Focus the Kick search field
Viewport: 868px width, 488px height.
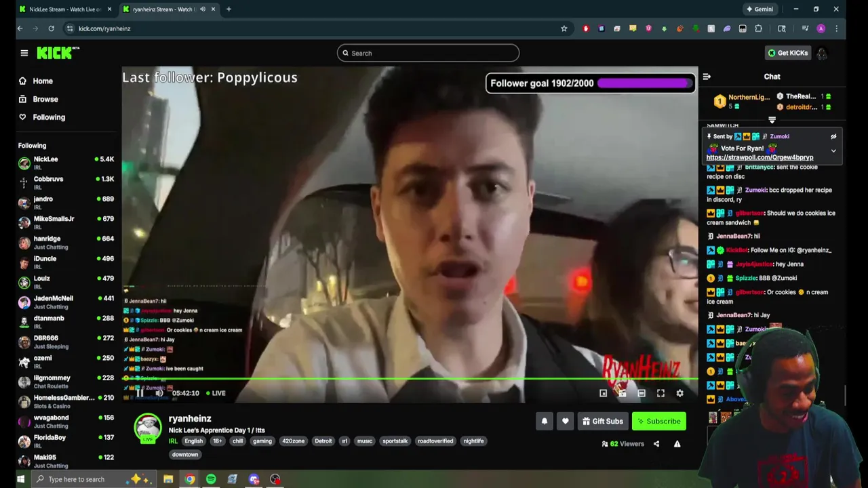pyautogui.click(x=428, y=53)
